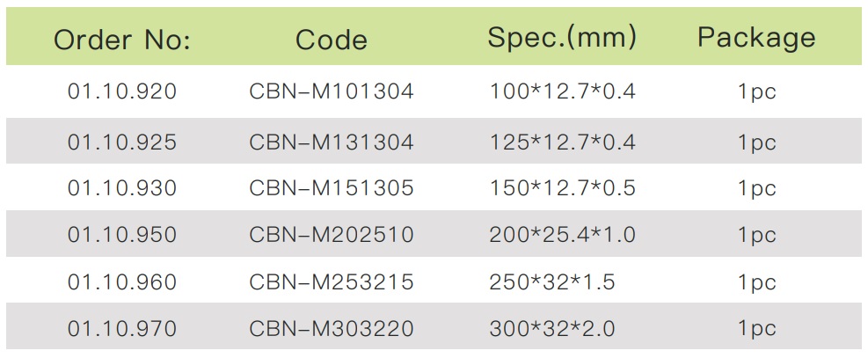This screenshot has width=868, height=358.
Task: Select order number 01.10.920
Action: 121,91
